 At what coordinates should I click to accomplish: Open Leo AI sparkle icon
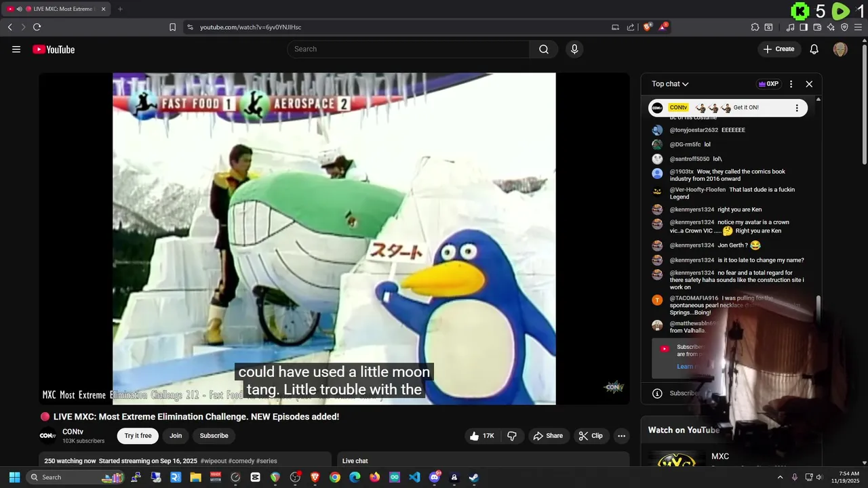click(831, 27)
